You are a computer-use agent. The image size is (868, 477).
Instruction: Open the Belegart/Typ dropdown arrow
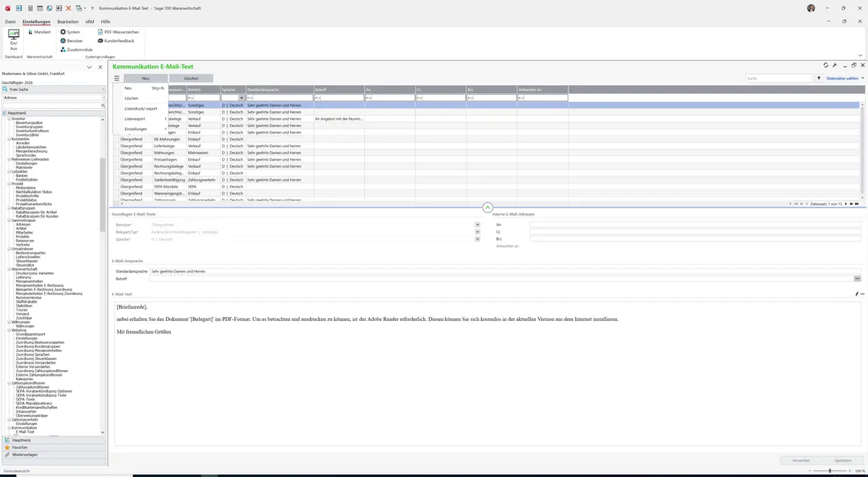click(477, 232)
